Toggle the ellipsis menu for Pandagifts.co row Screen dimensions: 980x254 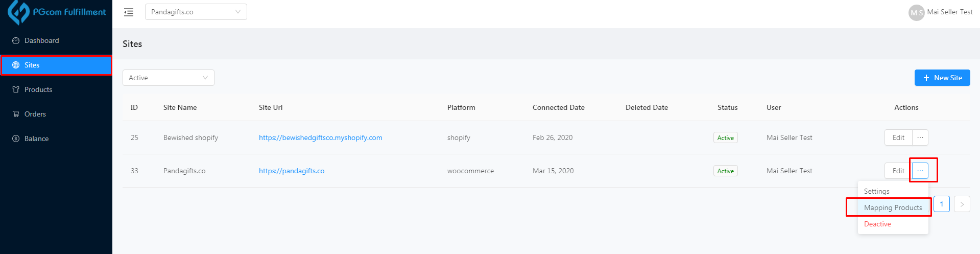click(920, 171)
